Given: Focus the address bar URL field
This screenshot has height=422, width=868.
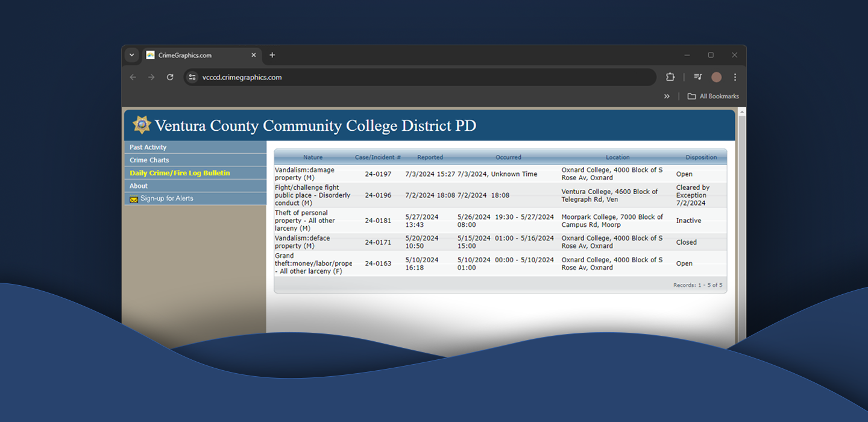Looking at the screenshot, I should tap(420, 77).
